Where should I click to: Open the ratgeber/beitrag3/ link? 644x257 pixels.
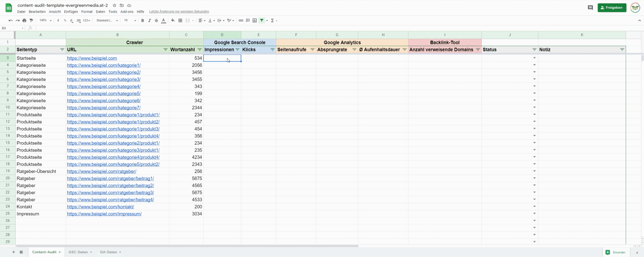point(110,192)
